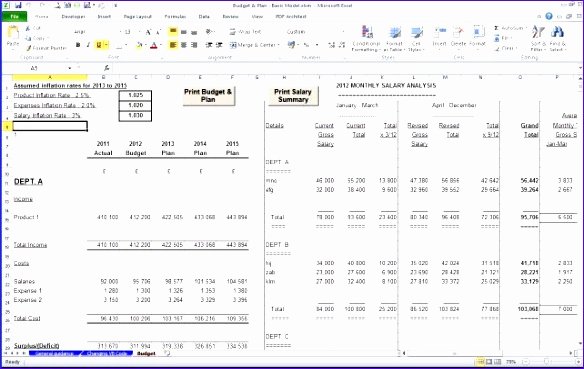
Task: Open font color dropdown arrow
Action: tap(161, 45)
